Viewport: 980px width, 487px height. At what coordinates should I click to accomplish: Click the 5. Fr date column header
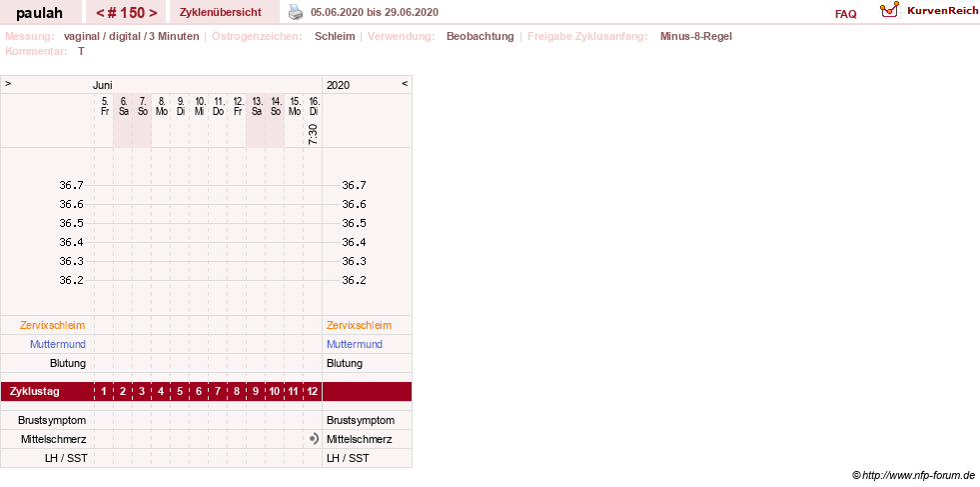pos(104,106)
